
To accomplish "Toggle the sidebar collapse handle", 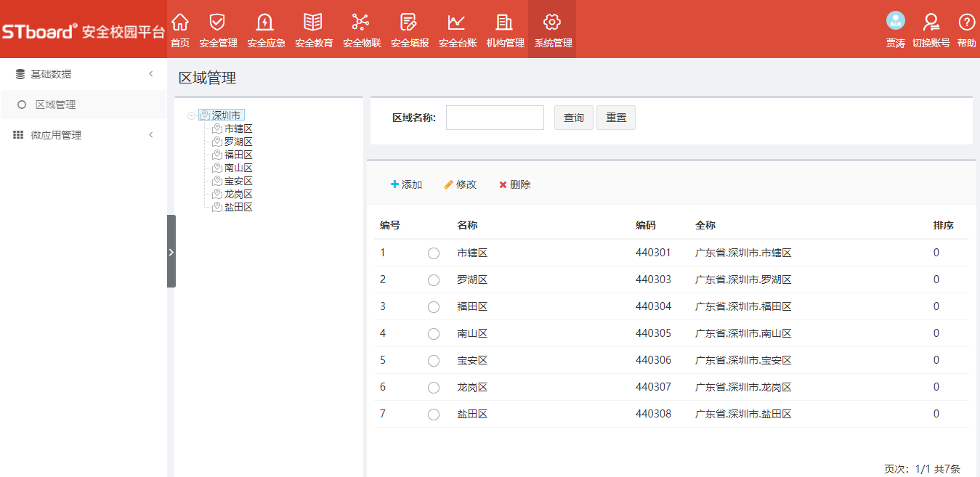I will click(171, 251).
